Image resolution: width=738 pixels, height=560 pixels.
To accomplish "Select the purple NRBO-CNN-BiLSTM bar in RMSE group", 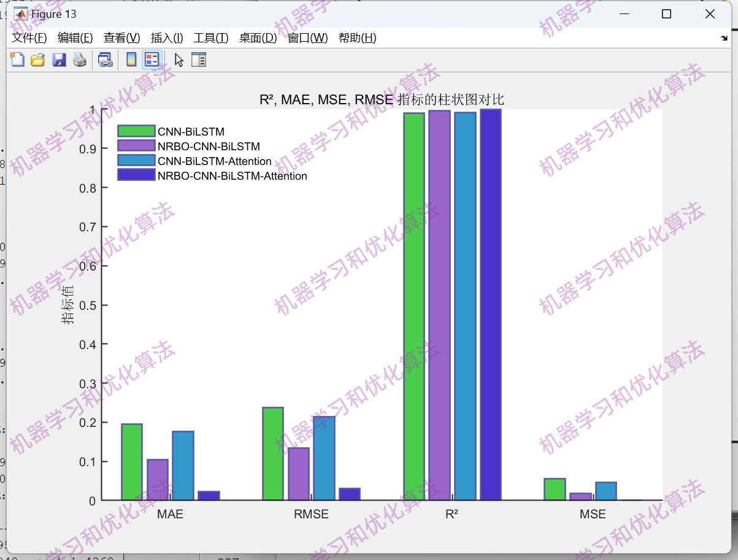I will [x=299, y=474].
